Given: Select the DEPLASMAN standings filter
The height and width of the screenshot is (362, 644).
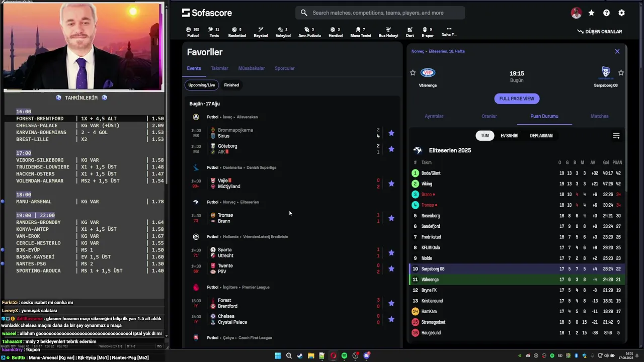Looking at the screenshot, I should (x=541, y=136).
